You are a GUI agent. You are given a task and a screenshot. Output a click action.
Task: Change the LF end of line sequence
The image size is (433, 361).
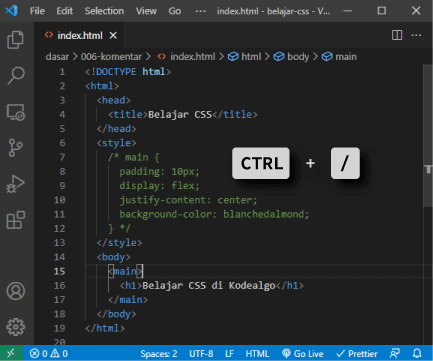tap(229, 353)
